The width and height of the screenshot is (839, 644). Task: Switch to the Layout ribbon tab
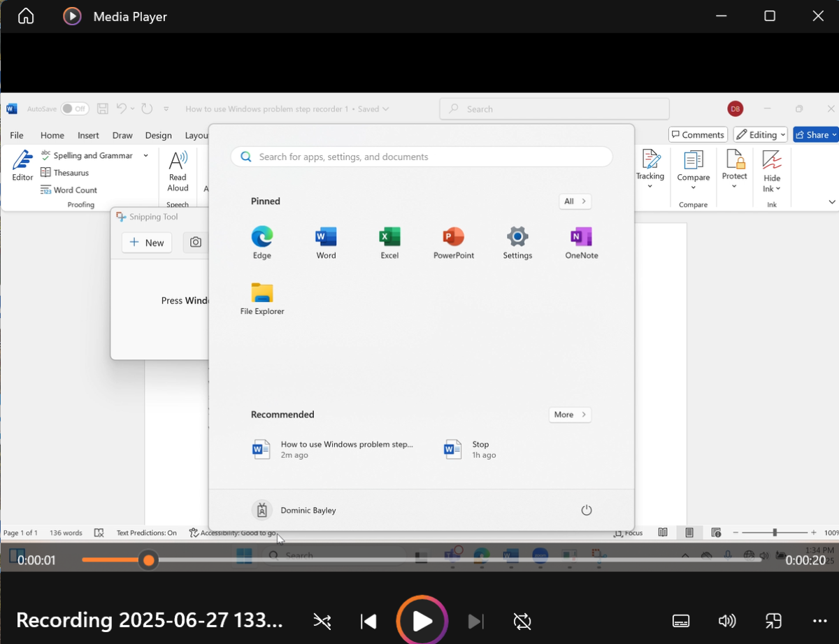click(196, 136)
